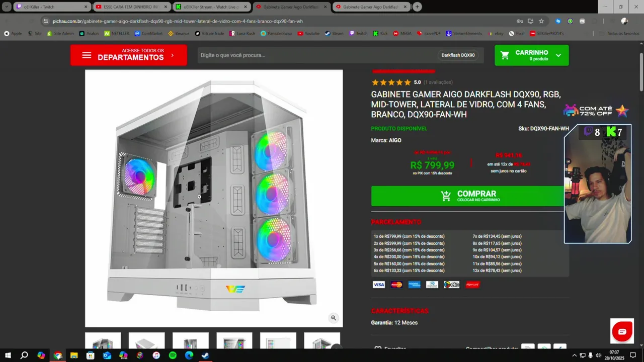The image size is (644, 362).
Task: Click the Marca: AIGO brand link
Action: tap(386, 140)
